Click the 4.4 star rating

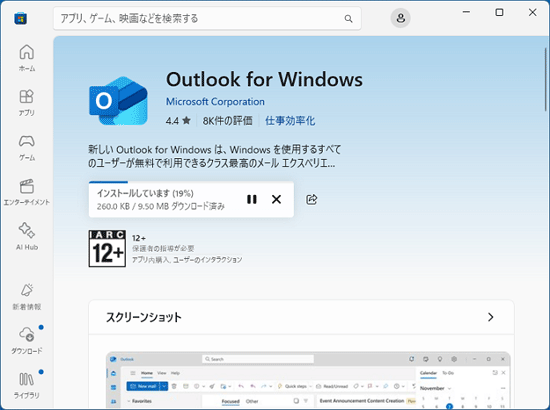click(178, 121)
